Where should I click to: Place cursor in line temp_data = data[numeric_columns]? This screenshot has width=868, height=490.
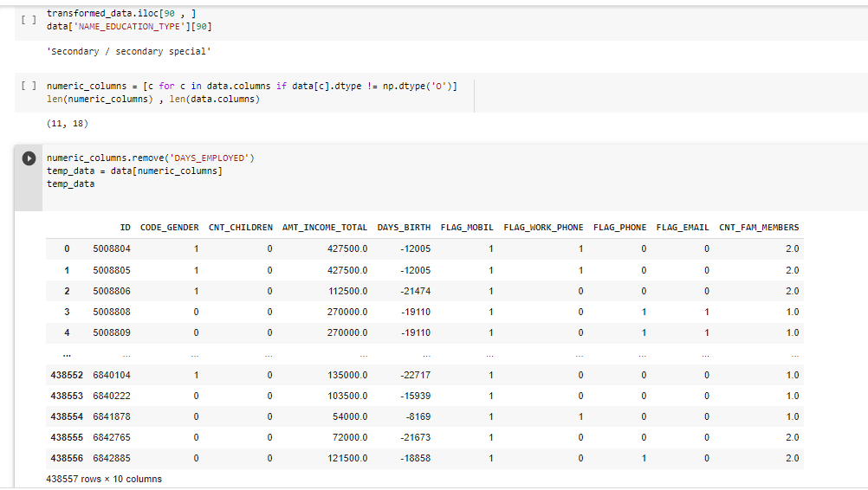[134, 171]
